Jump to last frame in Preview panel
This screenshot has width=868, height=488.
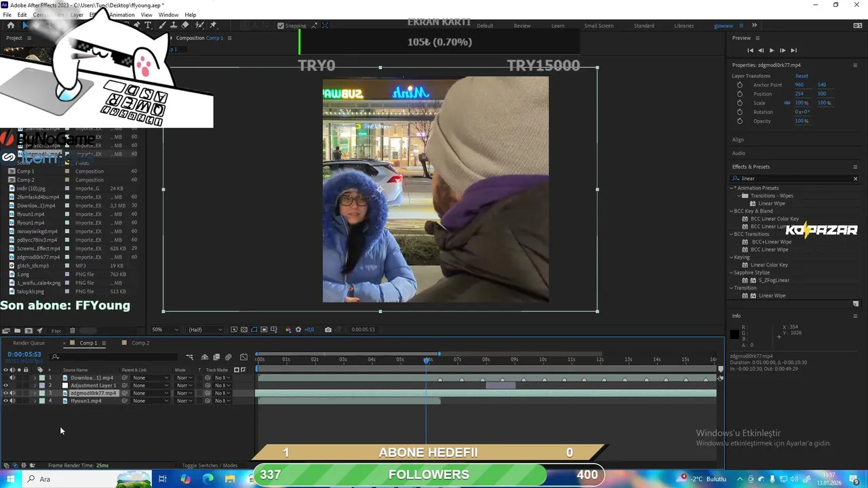(x=793, y=50)
